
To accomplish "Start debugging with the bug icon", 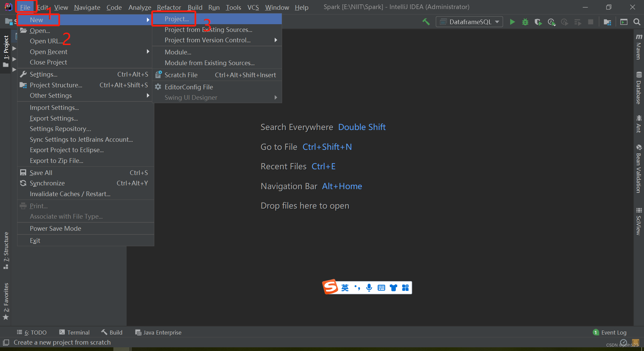I will 525,22.
